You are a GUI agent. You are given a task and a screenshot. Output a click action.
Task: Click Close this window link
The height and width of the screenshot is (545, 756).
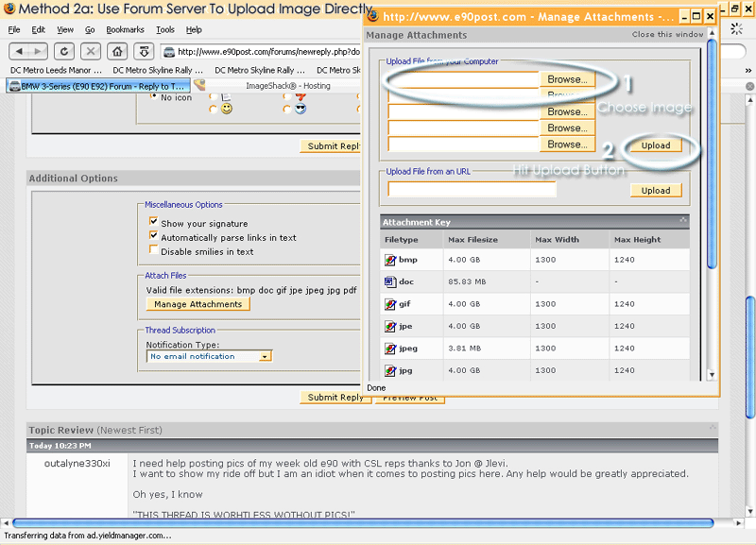tap(668, 35)
